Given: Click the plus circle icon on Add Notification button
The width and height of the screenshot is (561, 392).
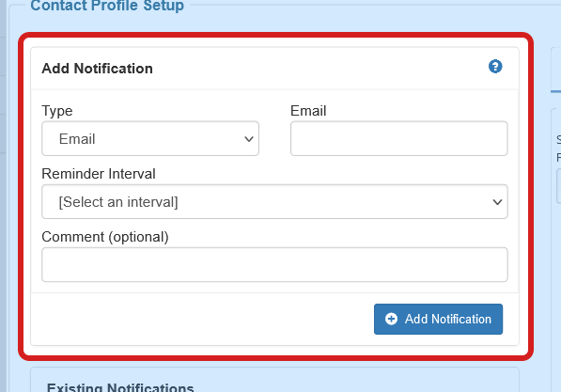Looking at the screenshot, I should [x=391, y=319].
